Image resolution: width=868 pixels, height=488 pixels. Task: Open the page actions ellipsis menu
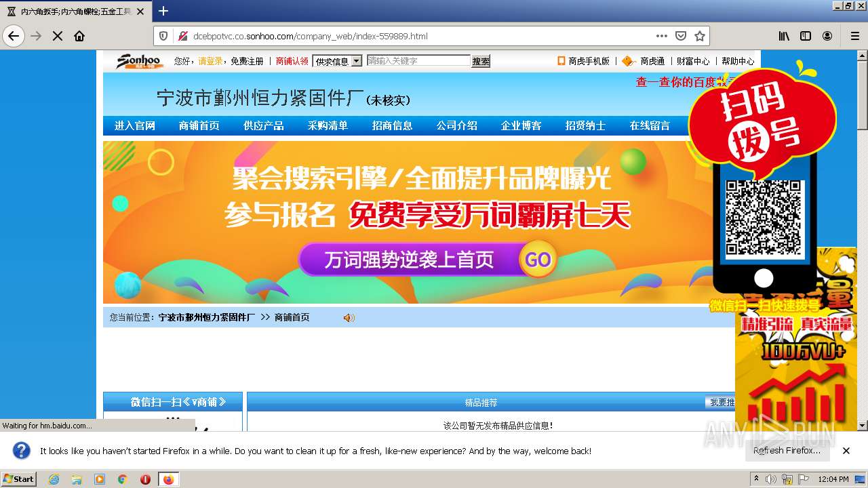[662, 36]
